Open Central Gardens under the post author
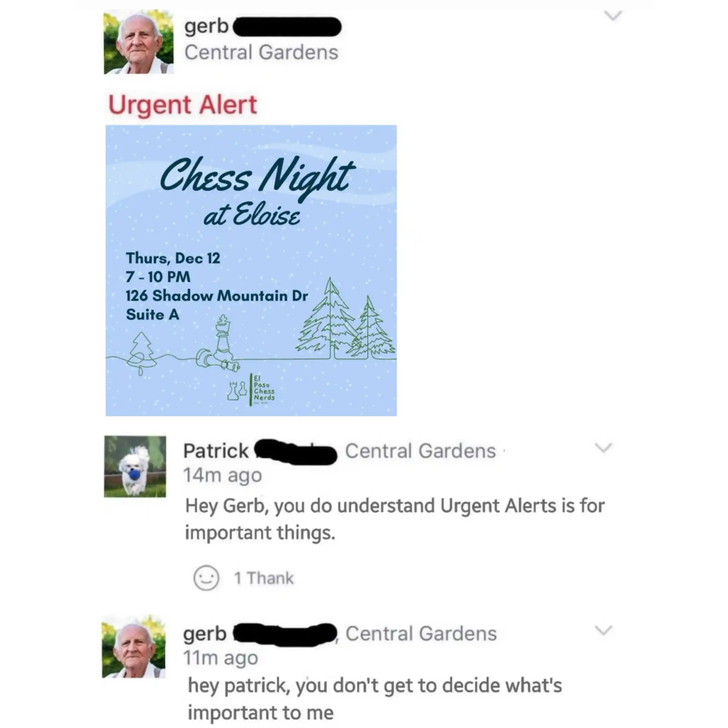This screenshot has width=728, height=728. pos(261,52)
